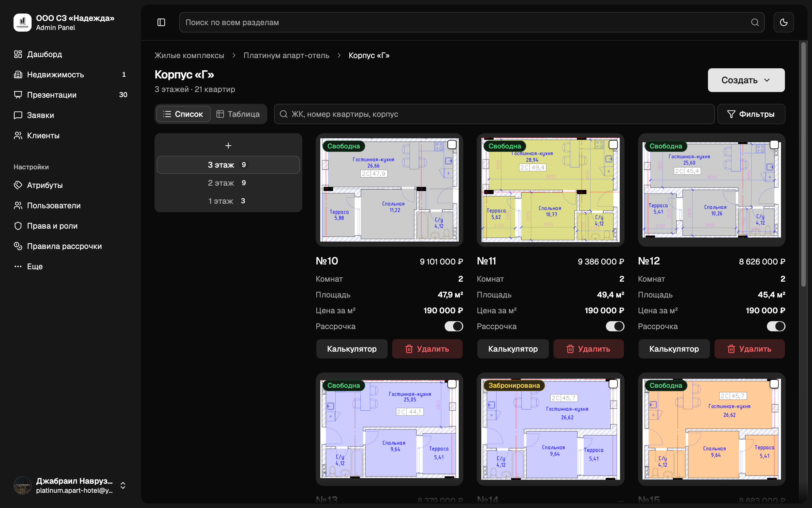The width and height of the screenshot is (812, 508).
Task: Open Калькулятор for apartment №12
Action: tap(674, 349)
